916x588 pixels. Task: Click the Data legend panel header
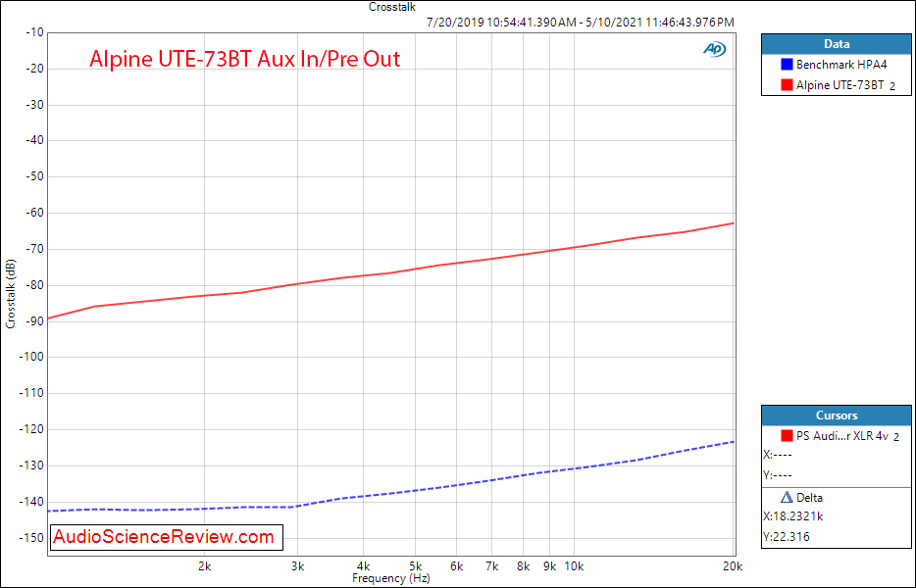click(836, 44)
